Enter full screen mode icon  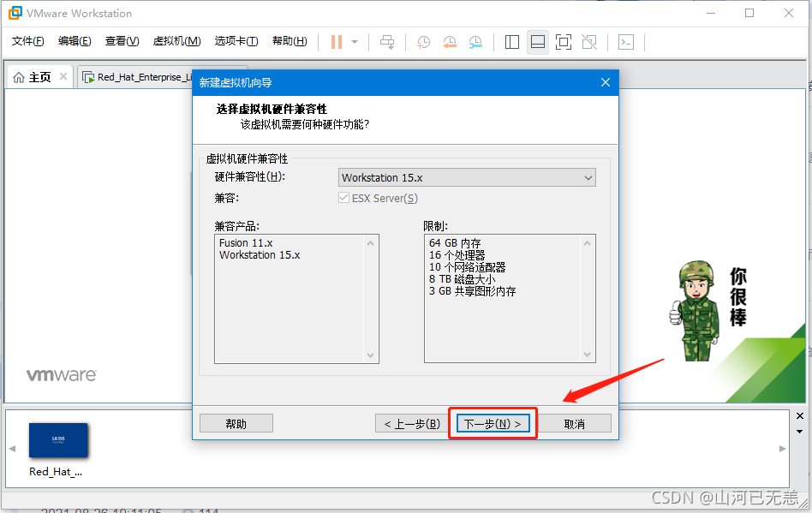pyautogui.click(x=564, y=42)
